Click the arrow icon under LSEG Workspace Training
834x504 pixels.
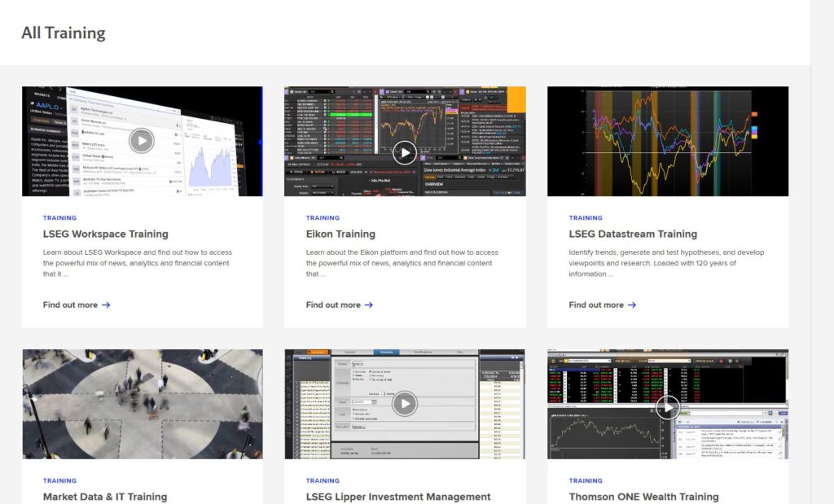(106, 305)
